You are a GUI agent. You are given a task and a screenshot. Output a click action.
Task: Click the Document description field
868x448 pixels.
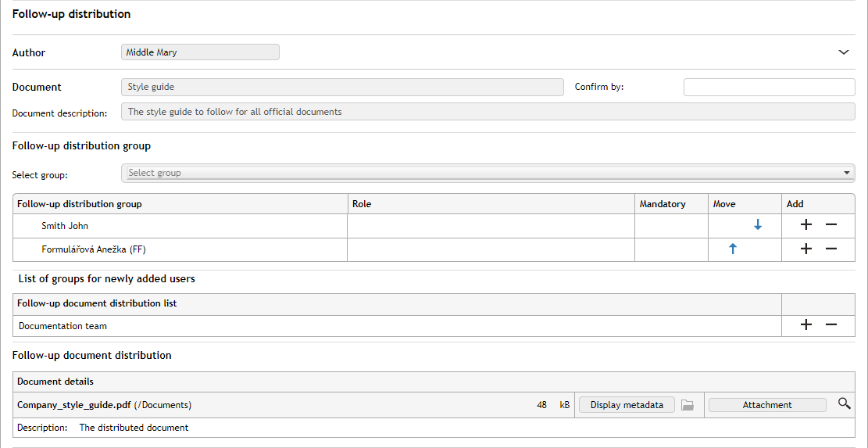488,112
